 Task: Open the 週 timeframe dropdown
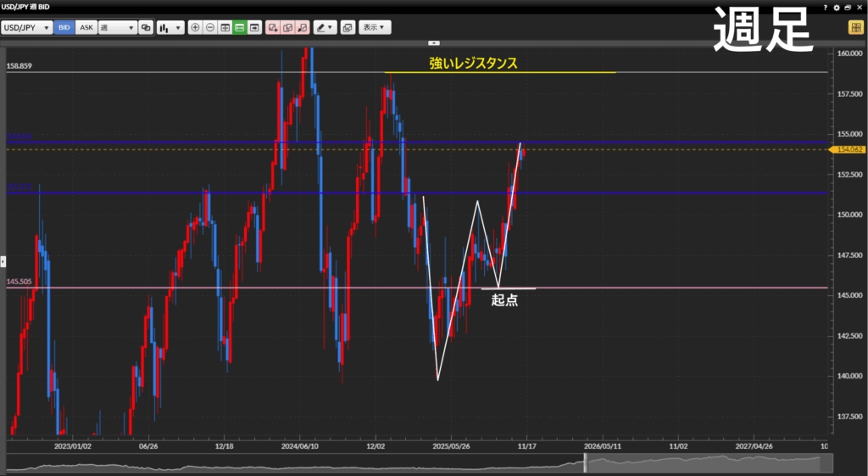click(x=117, y=27)
